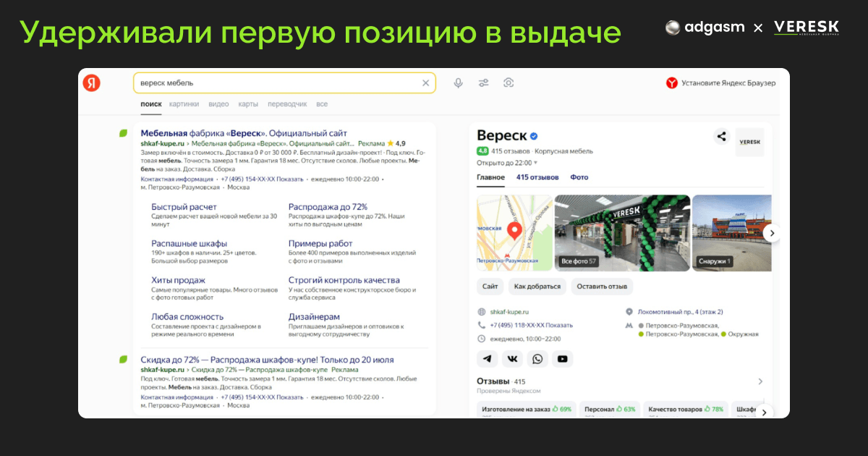Click the Корпусная мебель category text
Viewport: 868px width, 456px height.
tap(565, 151)
